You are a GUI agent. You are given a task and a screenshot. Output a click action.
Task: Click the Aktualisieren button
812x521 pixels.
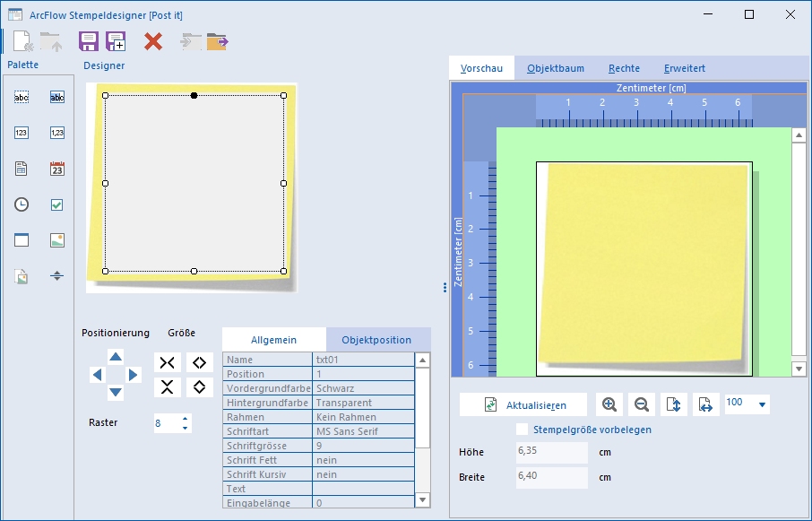[523, 404]
